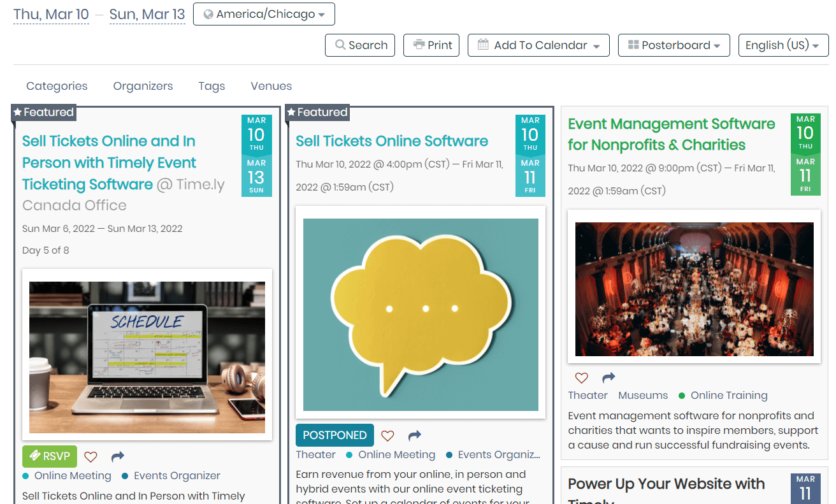Expand the Add To Calendar dropdown
Viewport: 836px width, 504px height.
538,45
